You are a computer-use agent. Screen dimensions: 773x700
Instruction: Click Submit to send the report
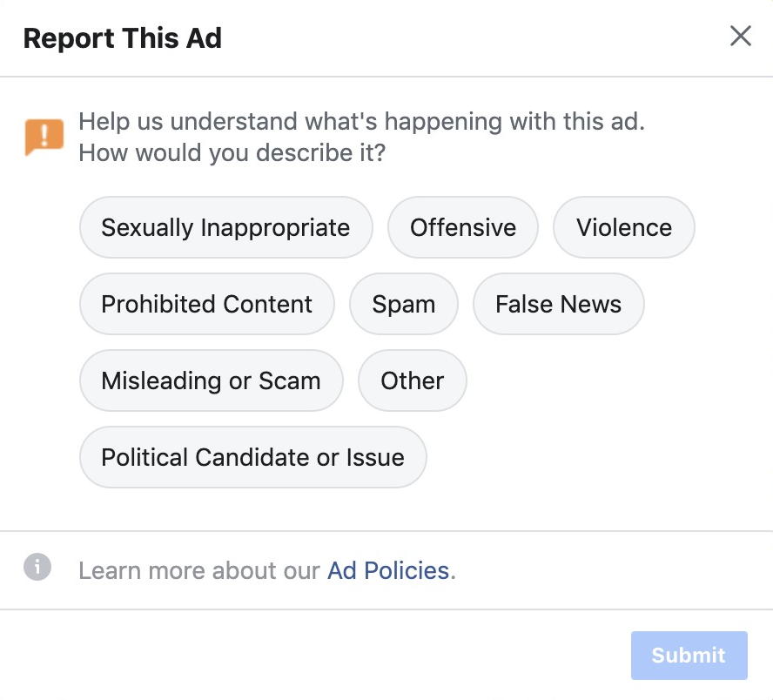tap(689, 655)
